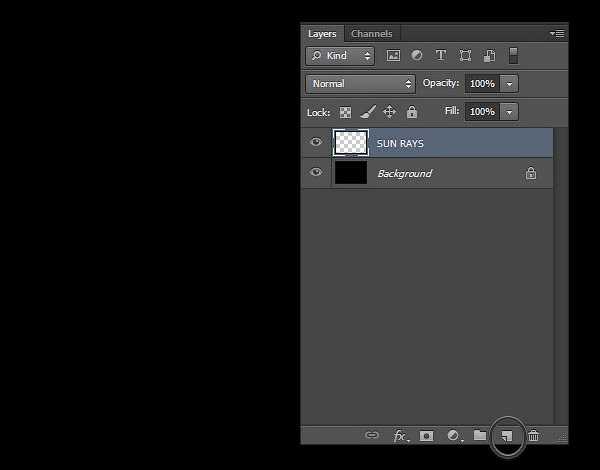This screenshot has width=600, height=470.
Task: Select the SUN RAYS layer thumbnail
Action: click(351, 143)
